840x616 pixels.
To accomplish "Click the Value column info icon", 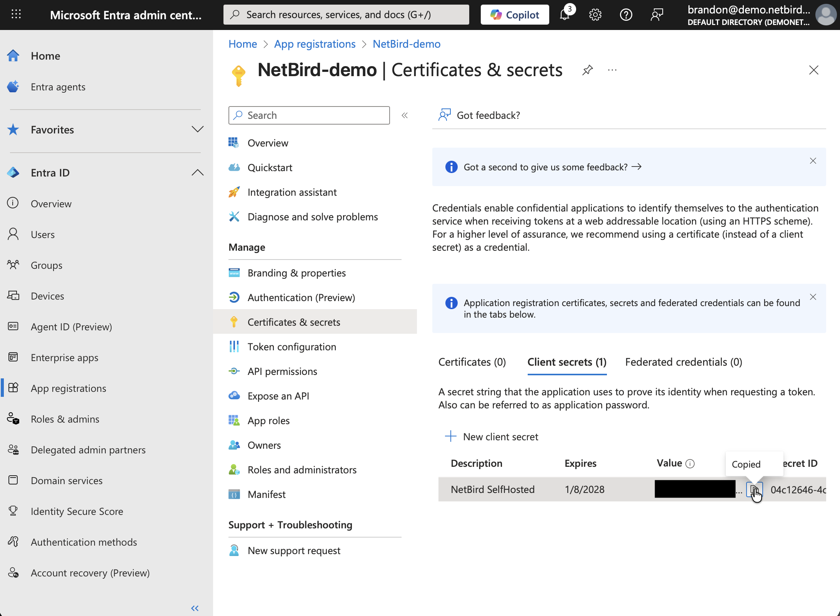I will [690, 464].
